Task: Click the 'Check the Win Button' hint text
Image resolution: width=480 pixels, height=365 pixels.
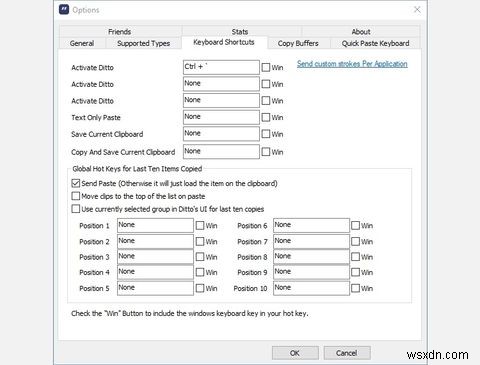Action: point(189,313)
